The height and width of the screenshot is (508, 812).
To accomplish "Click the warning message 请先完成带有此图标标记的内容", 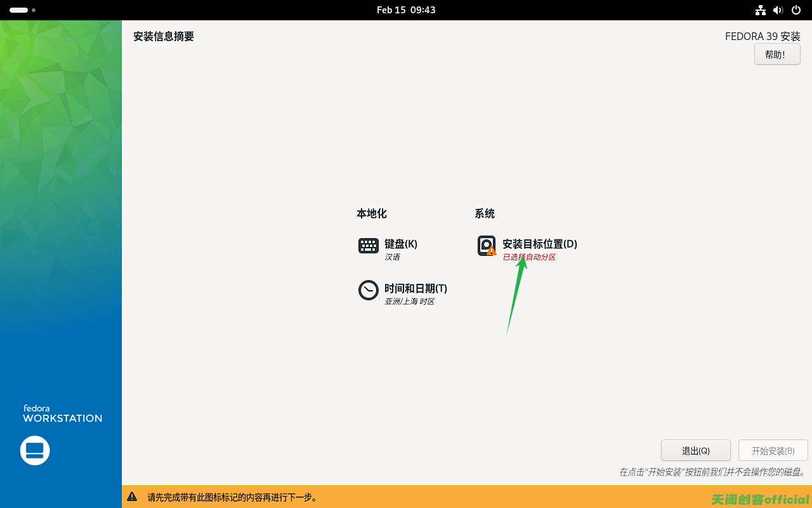I will coord(232,497).
